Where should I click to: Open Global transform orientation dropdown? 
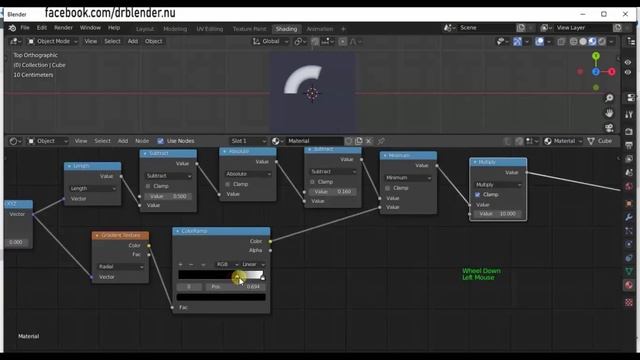(x=270, y=41)
